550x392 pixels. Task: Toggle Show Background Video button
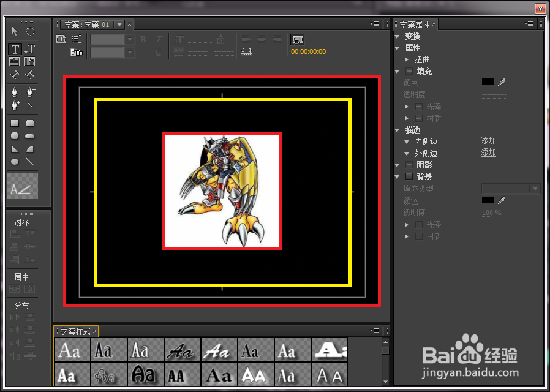click(297, 40)
